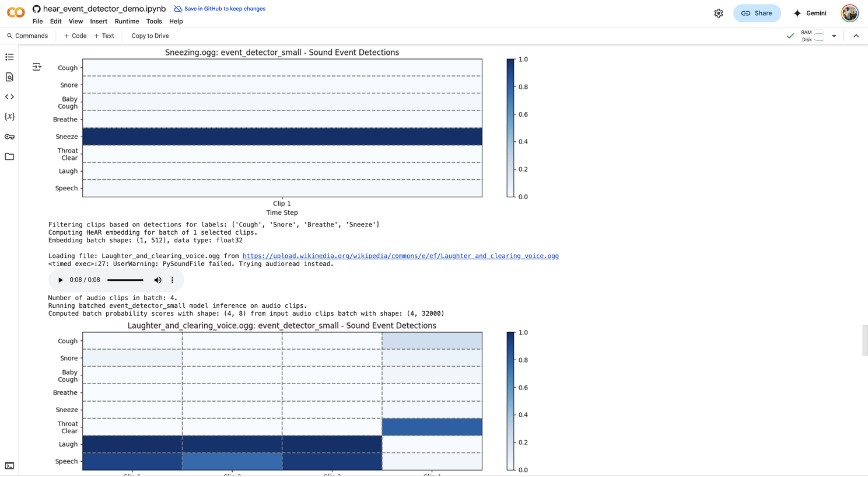Add a new Code cell
This screenshot has height=477, width=868.
tap(75, 36)
